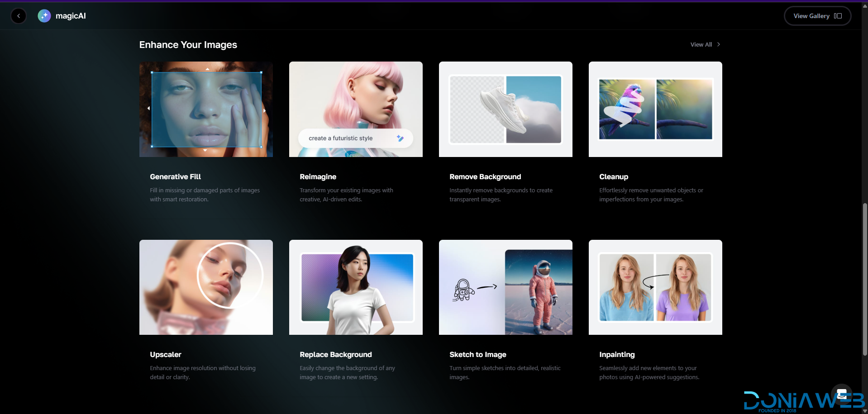This screenshot has height=414, width=868.
Task: Select Replace Background card image
Action: point(356,287)
